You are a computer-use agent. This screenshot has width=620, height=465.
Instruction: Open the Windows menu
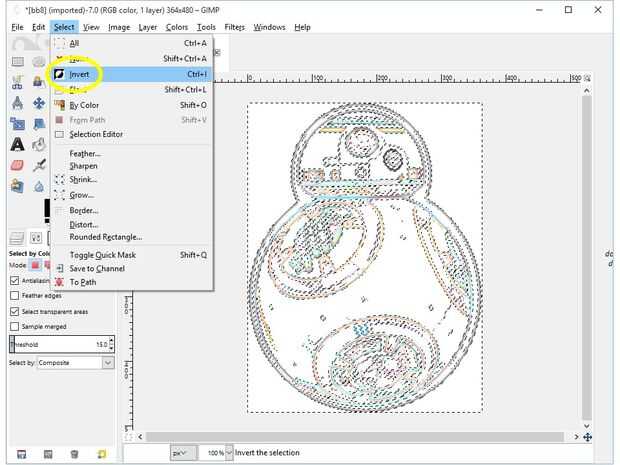click(x=269, y=27)
